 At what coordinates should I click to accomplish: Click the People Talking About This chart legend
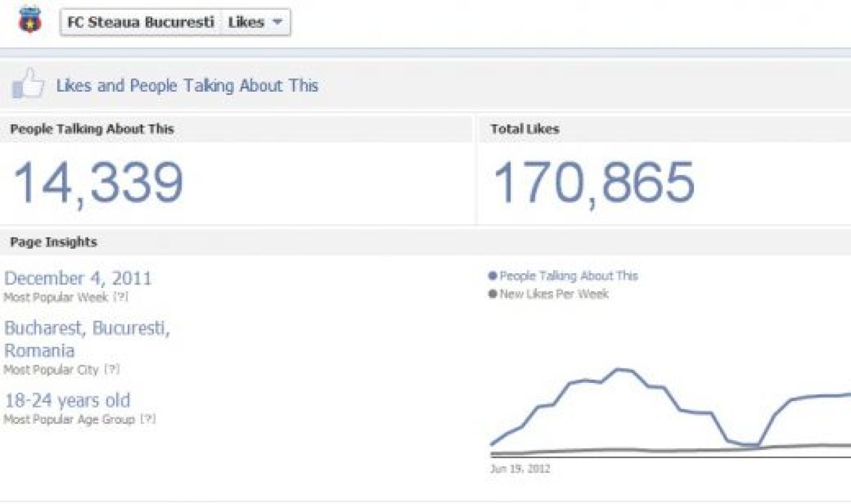(563, 276)
